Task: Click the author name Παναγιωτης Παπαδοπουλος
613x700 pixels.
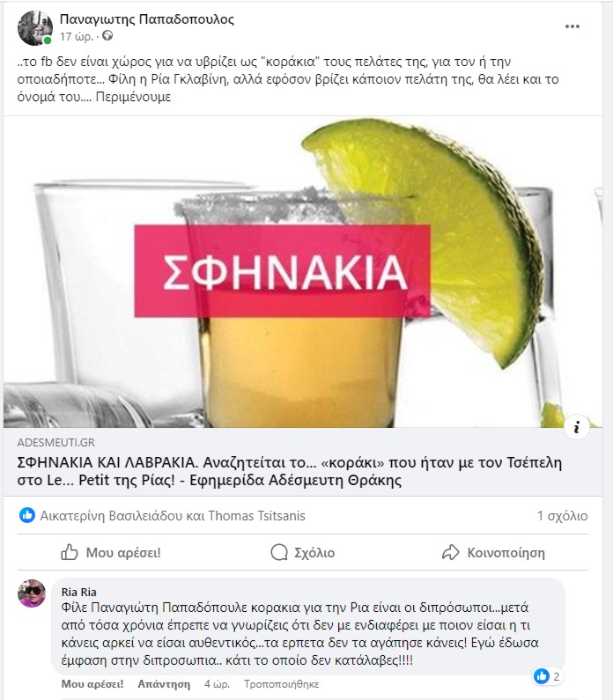Action: (147, 19)
